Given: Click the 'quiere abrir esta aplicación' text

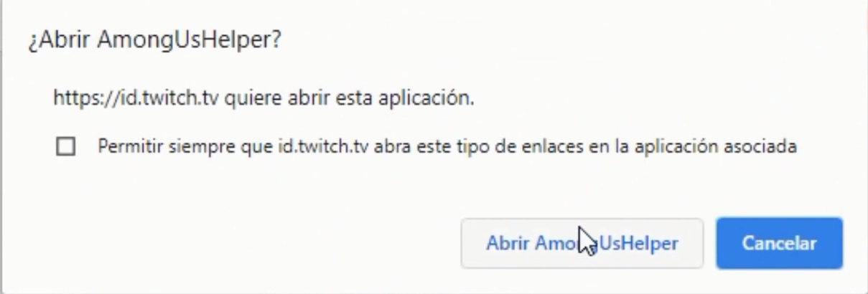Looking at the screenshot, I should pos(350,98).
